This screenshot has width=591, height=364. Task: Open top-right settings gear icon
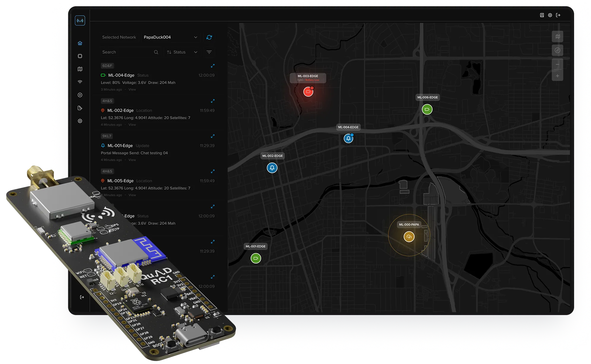click(550, 15)
